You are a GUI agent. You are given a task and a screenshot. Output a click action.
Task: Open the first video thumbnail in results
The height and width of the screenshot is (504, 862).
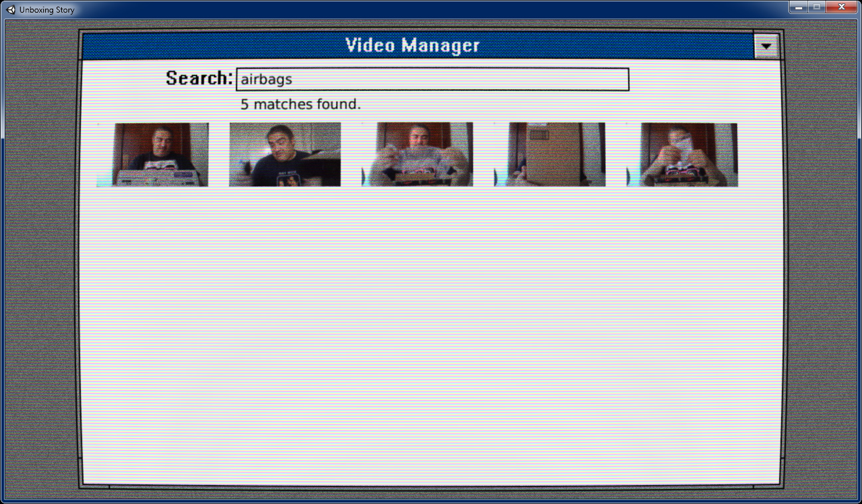[x=152, y=154]
